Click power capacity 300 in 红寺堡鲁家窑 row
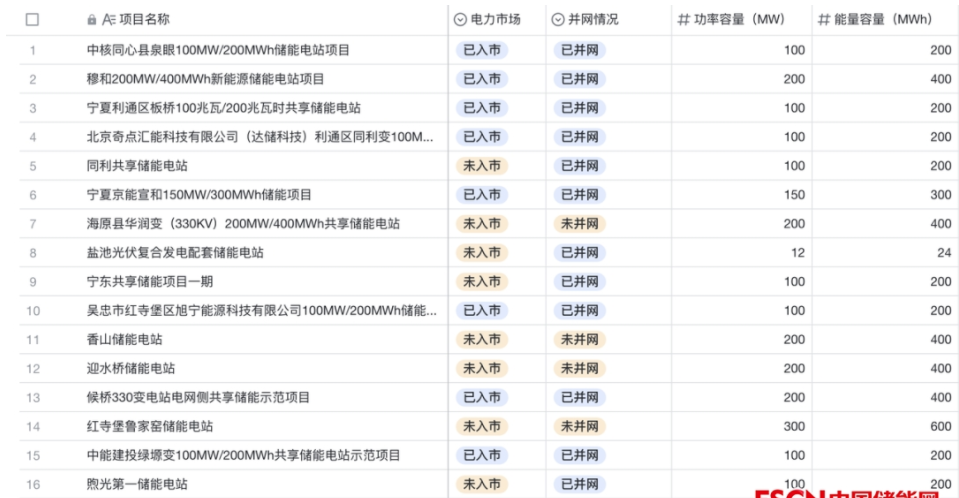The image size is (959, 498). 794,426
